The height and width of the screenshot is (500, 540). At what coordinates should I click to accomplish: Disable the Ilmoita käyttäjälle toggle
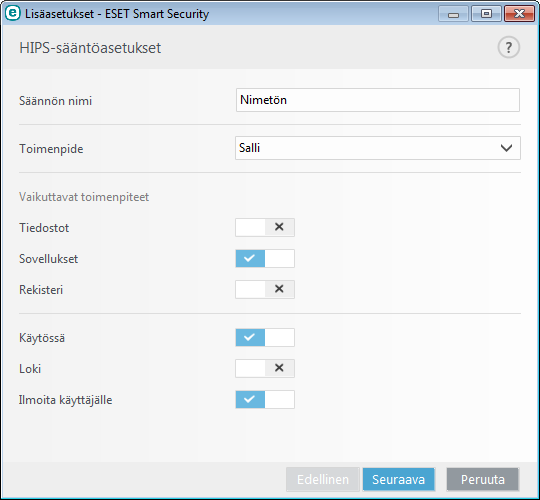tap(265, 399)
